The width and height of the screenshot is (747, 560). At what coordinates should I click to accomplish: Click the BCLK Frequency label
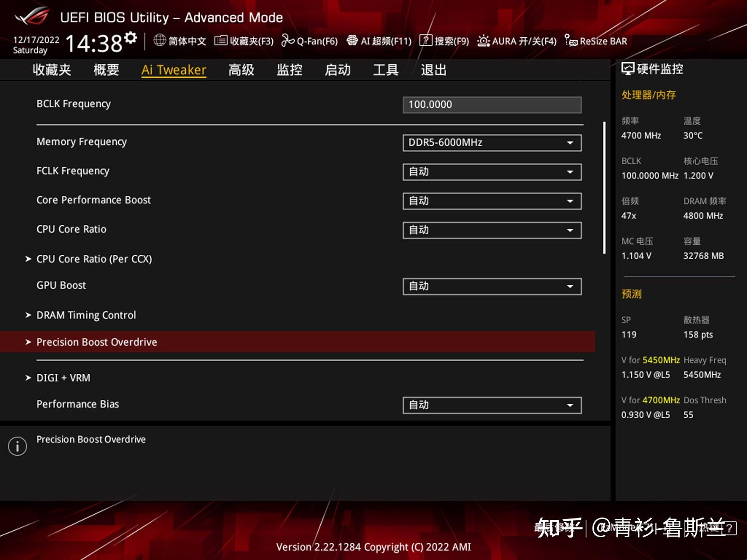[x=74, y=104]
